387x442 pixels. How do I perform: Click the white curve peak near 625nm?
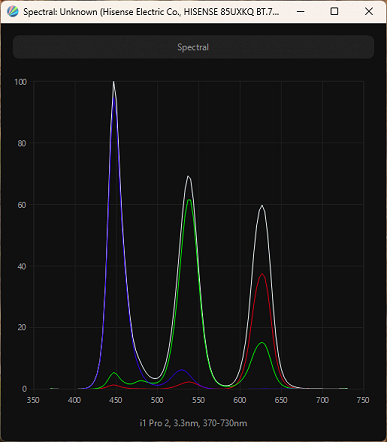(262, 206)
